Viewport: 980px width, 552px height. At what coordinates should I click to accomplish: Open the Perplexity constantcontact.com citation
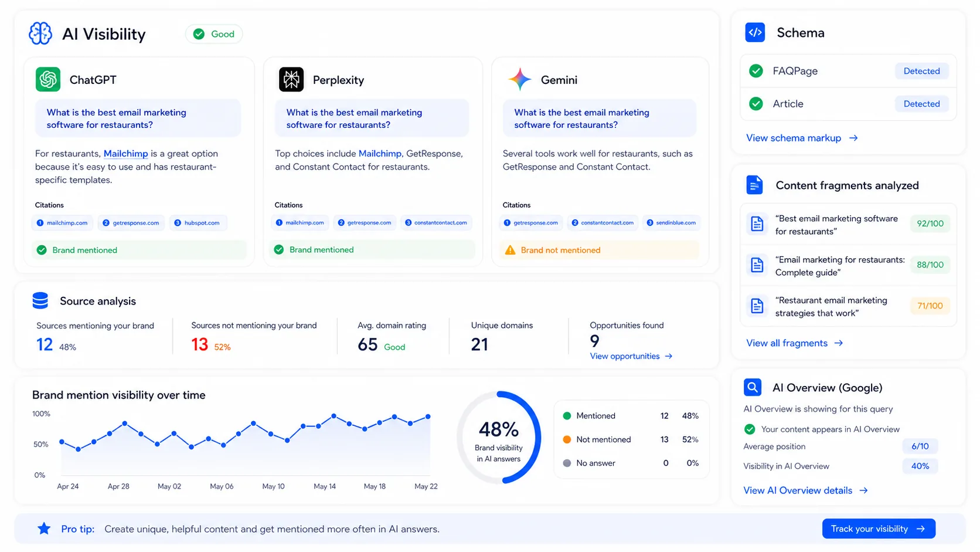click(x=437, y=223)
